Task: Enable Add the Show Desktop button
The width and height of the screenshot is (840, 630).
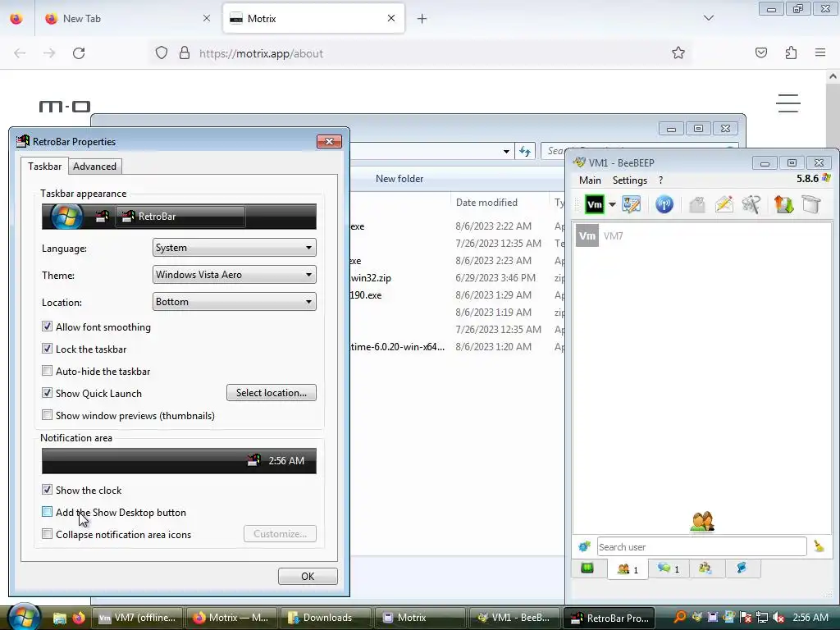Action: (x=47, y=512)
